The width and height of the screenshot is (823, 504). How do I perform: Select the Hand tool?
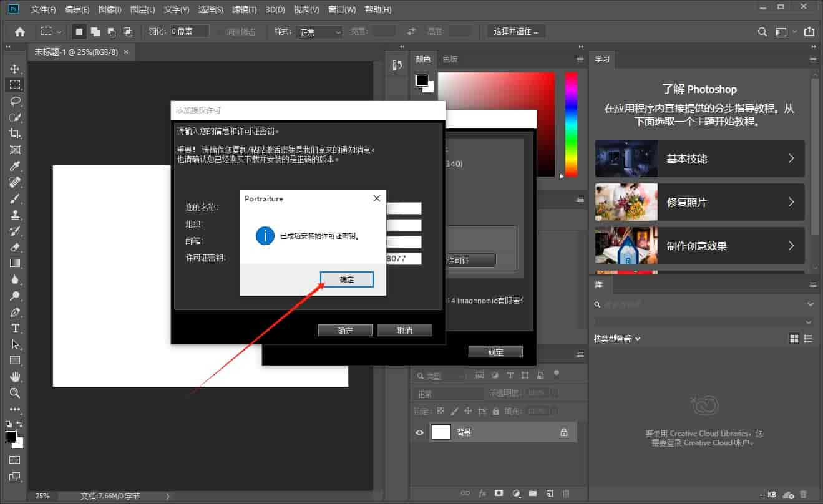point(15,377)
